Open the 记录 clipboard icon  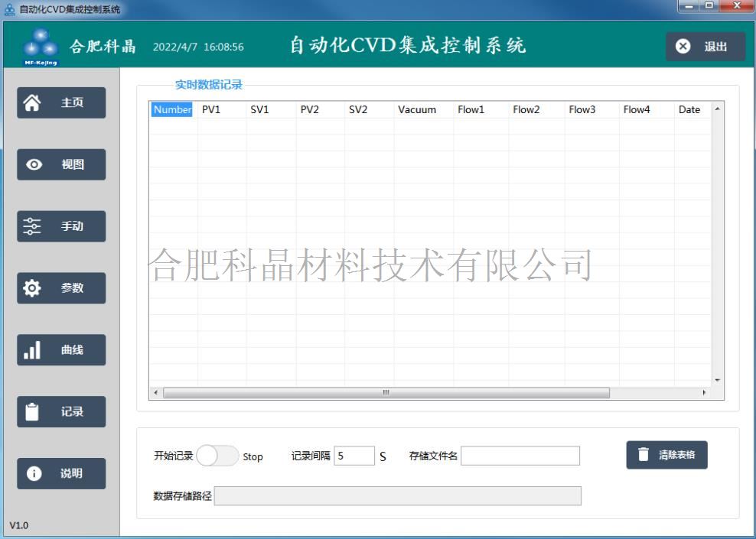pyautogui.click(x=33, y=412)
